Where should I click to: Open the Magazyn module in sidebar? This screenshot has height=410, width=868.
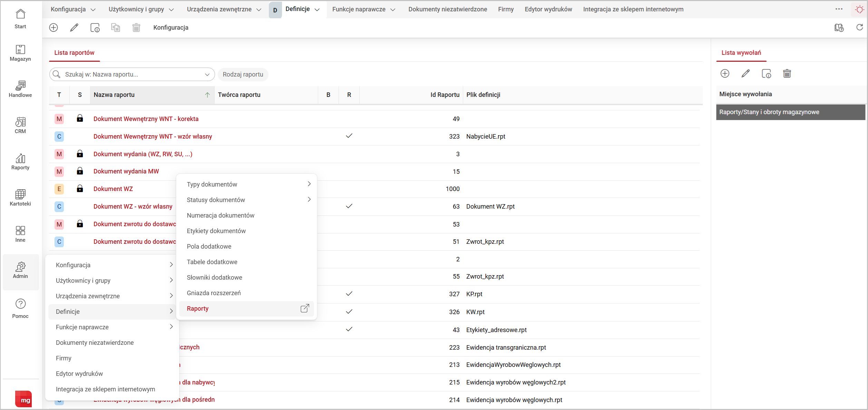pos(20,53)
